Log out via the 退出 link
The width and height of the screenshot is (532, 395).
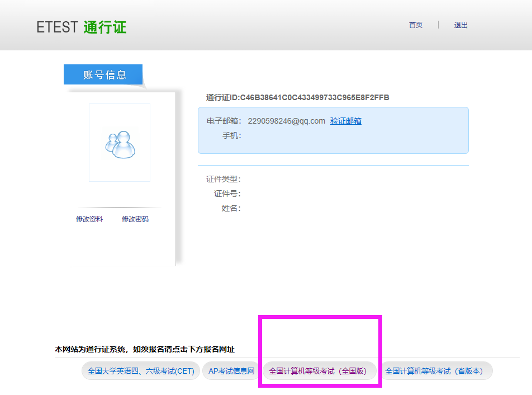tap(460, 25)
